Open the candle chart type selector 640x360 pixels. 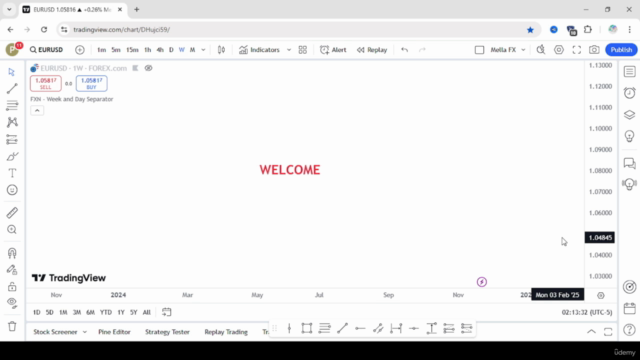pos(221,50)
